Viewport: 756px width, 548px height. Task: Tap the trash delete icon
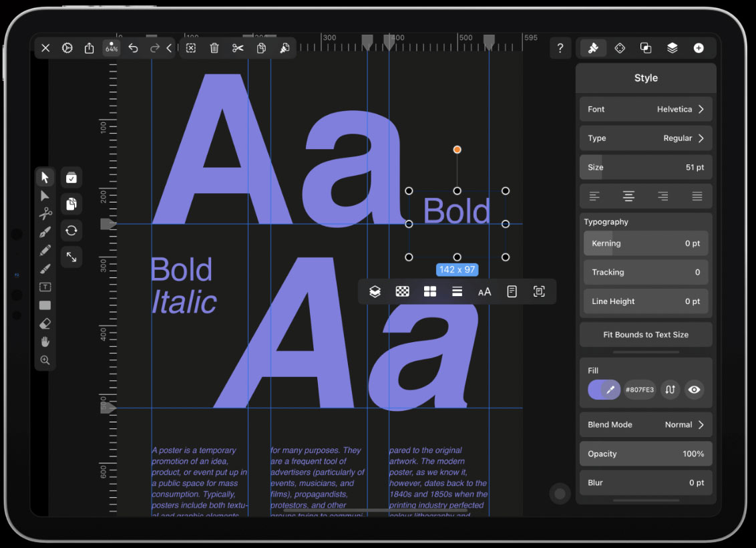(x=214, y=48)
